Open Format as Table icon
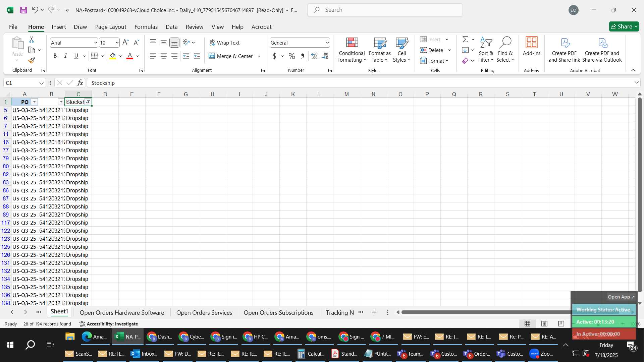 (380, 43)
